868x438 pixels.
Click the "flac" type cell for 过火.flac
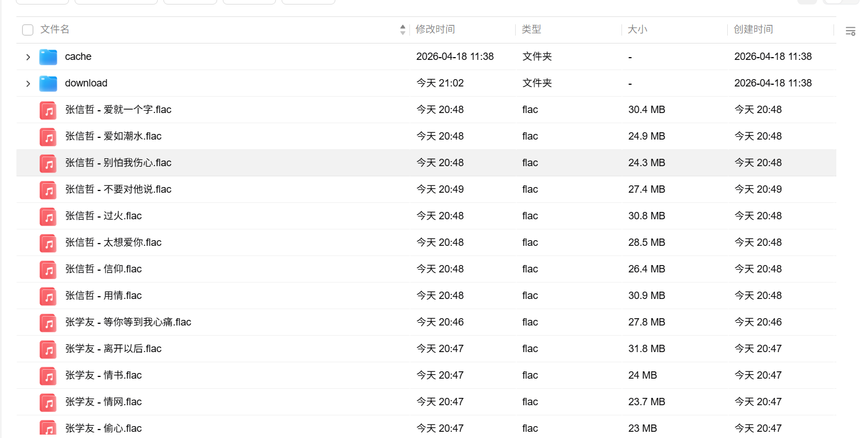[x=530, y=216]
